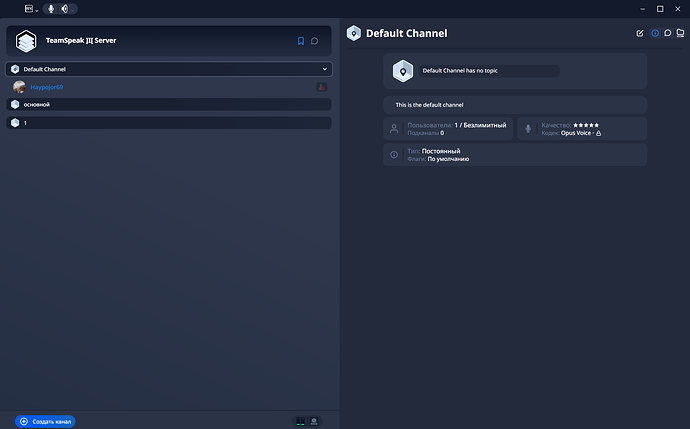Select the text This is the default channel
Screen dimensions: 690x429
(x=429, y=105)
